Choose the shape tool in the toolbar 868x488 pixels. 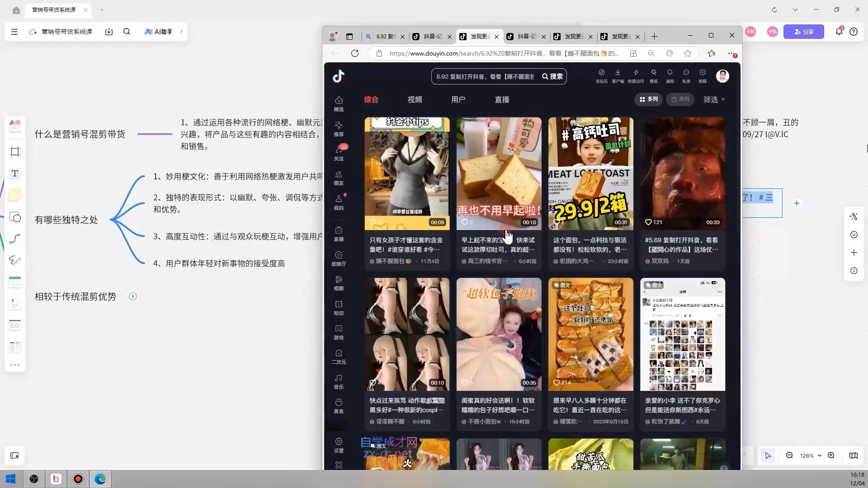point(15,217)
